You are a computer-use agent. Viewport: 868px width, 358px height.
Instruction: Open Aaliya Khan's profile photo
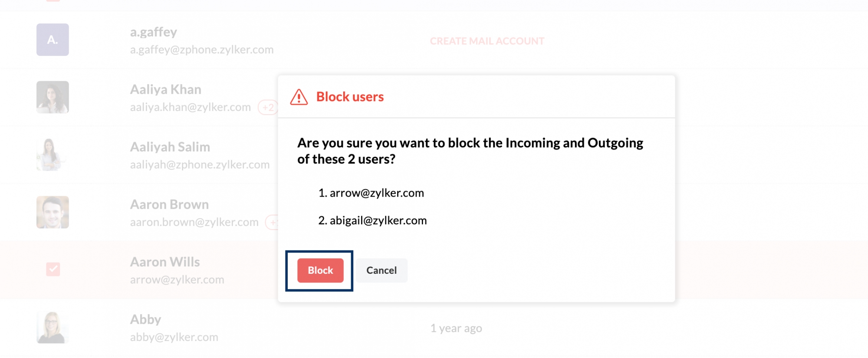point(53,97)
